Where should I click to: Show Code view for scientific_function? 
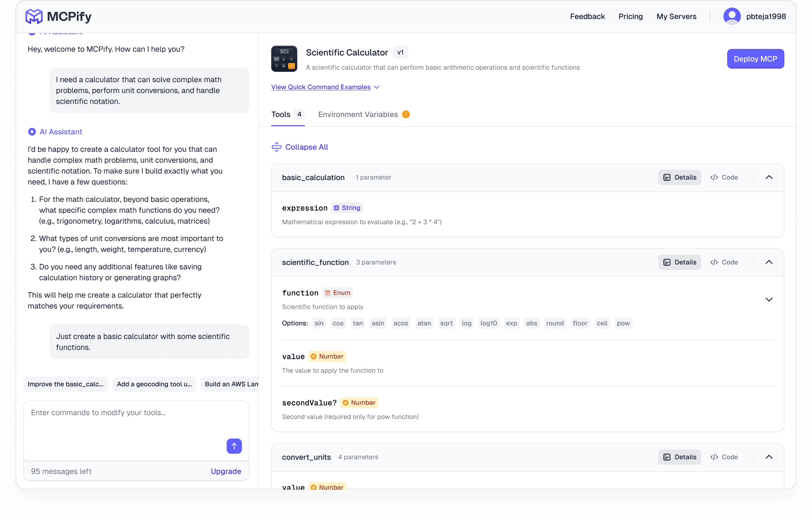724,262
